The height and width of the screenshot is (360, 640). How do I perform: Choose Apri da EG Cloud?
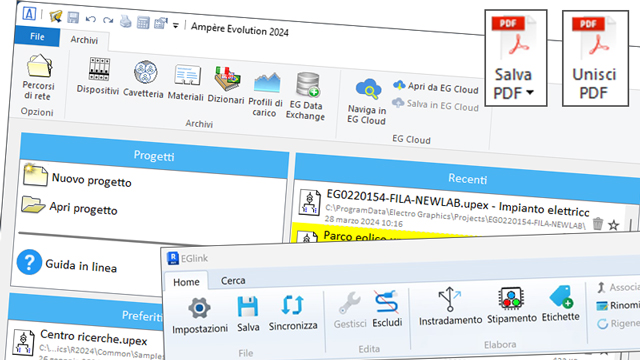tap(436, 87)
